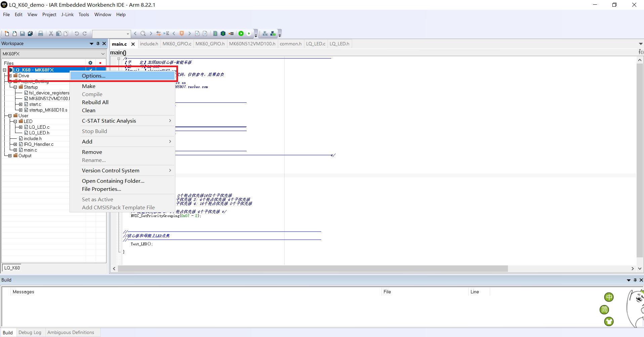This screenshot has height=337, width=644.
Task: Open the Ambiguous Definitions tab
Action: 71,332
